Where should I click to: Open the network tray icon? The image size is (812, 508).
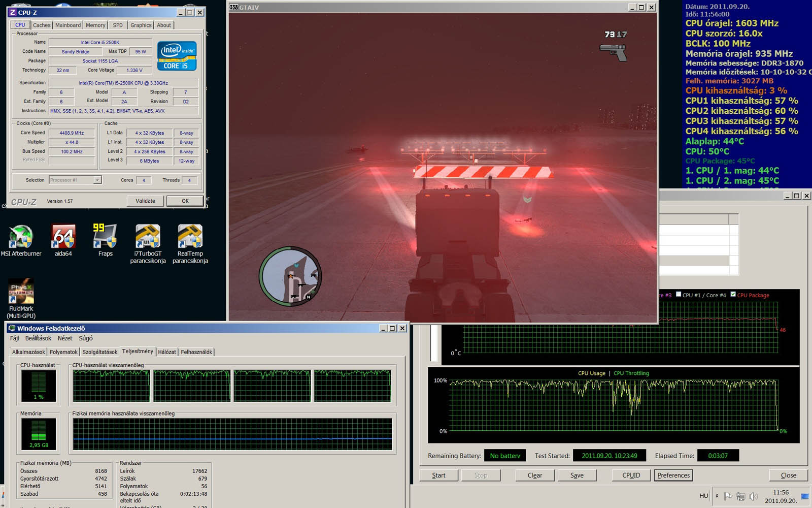tap(741, 496)
